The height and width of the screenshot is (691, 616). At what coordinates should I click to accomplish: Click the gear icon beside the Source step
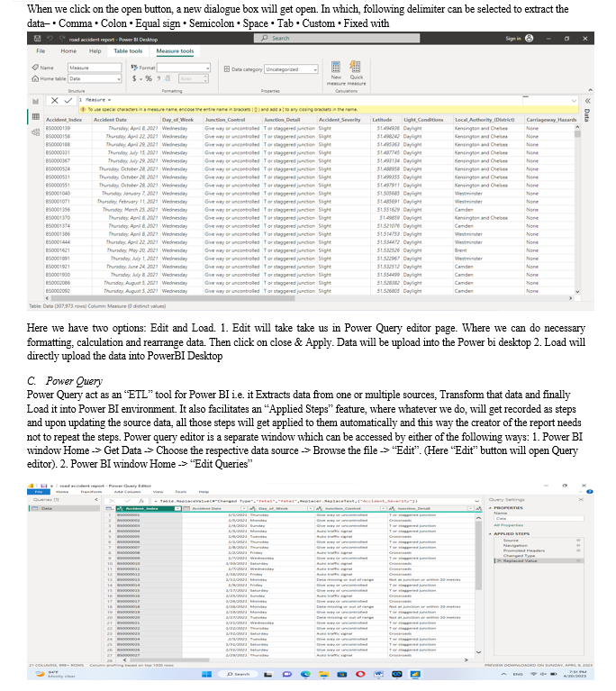click(x=578, y=541)
